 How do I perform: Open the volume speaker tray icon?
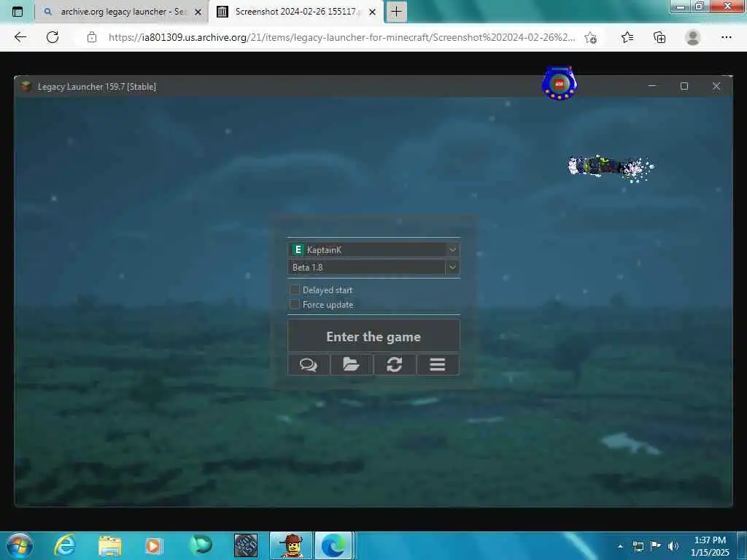point(673,546)
